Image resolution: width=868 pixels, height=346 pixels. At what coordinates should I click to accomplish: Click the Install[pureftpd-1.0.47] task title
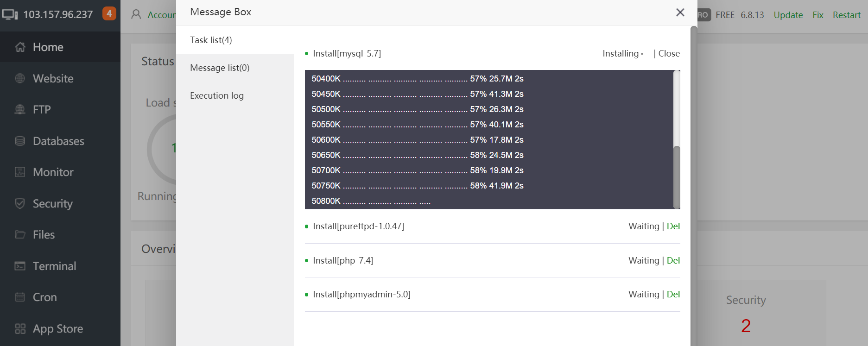pyautogui.click(x=358, y=226)
